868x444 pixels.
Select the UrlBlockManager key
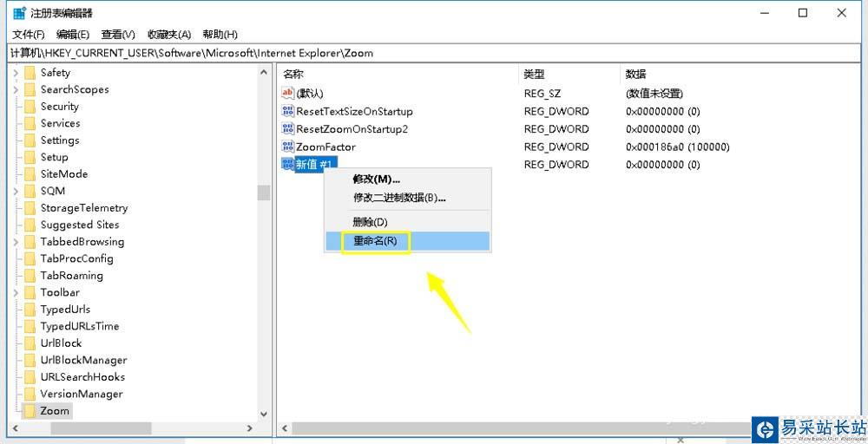click(x=83, y=360)
